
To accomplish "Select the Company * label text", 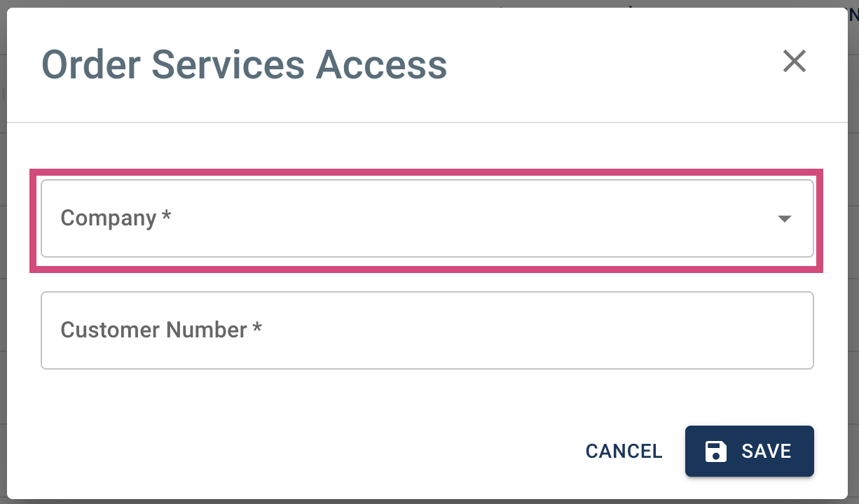I will pos(116,218).
